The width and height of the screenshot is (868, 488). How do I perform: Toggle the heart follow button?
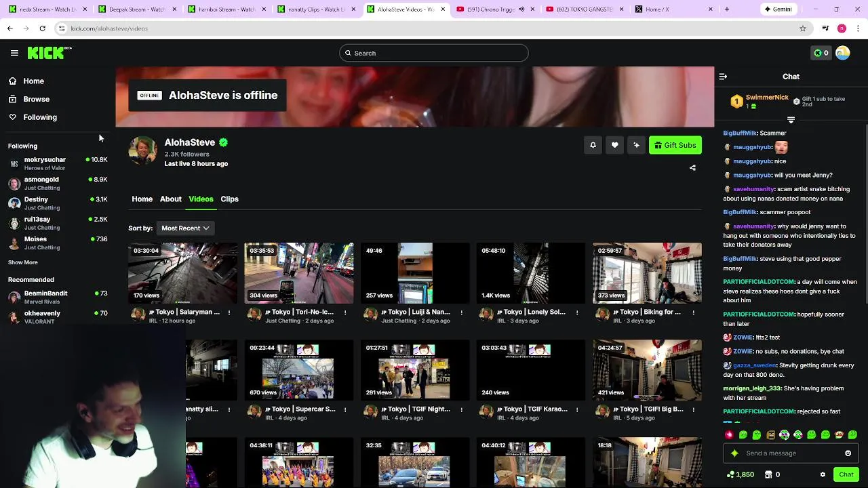[614, 145]
